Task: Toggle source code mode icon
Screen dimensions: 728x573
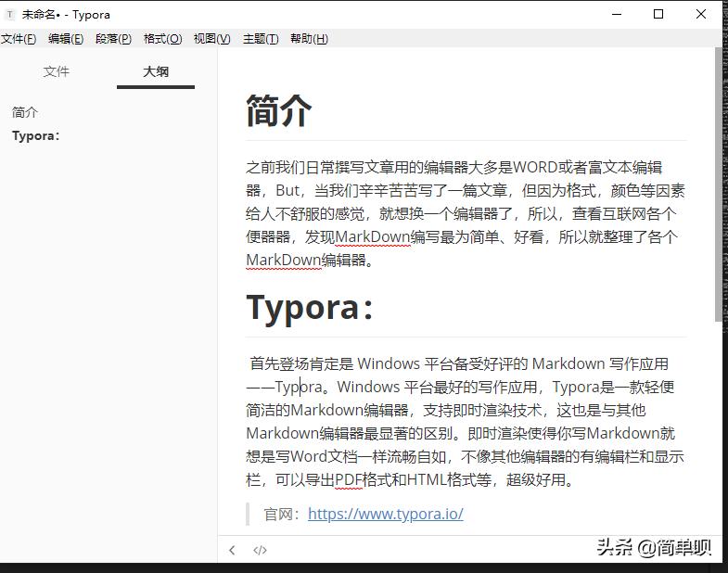Action: coord(260,550)
